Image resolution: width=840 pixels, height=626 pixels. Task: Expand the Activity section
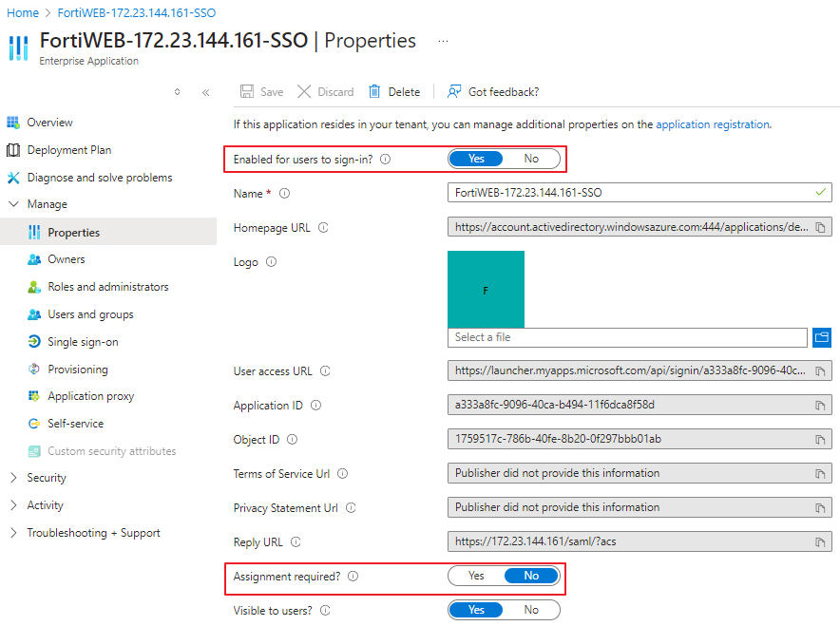click(x=42, y=504)
